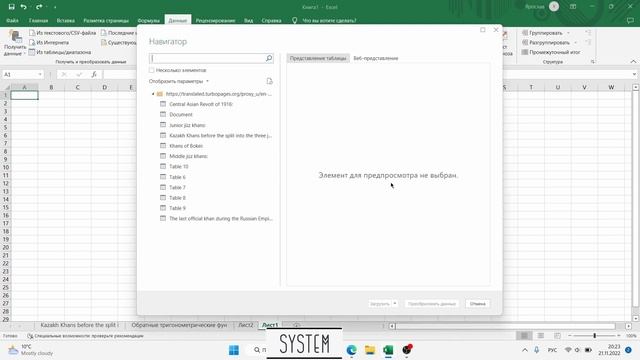Open the Справка ribbon tab
Image resolution: width=640 pixels, height=360 pixels.
[x=271, y=20]
